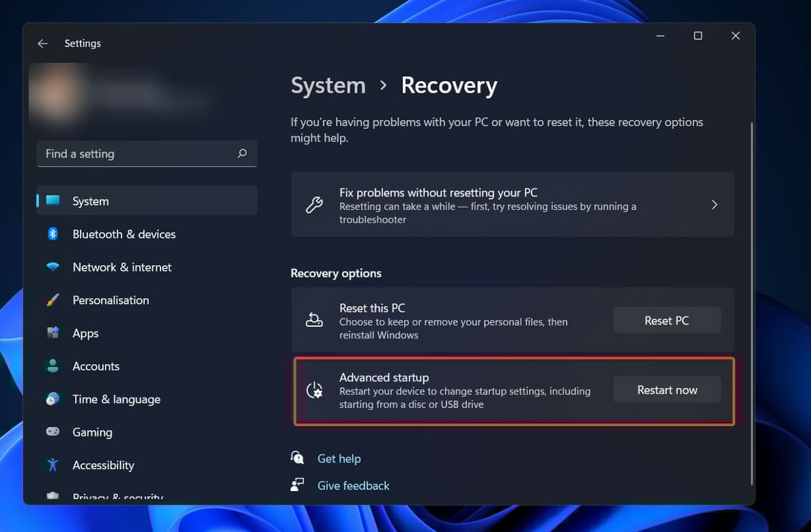Click the Restart now button

(667, 389)
